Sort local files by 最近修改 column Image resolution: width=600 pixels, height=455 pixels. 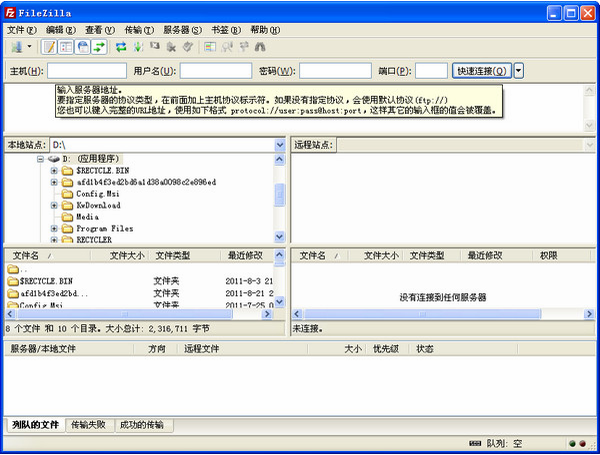pyautogui.click(x=245, y=256)
